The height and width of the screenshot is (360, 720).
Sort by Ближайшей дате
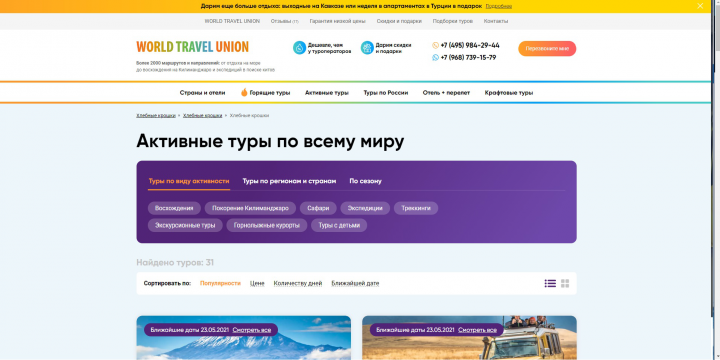[355, 283]
